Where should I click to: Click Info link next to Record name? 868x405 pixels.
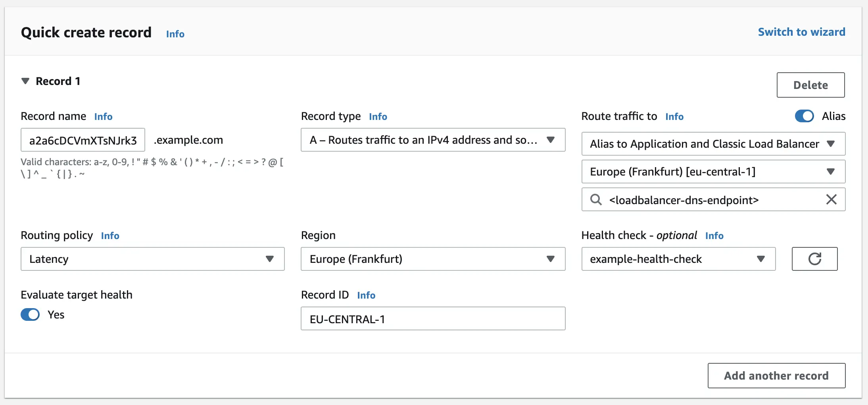coord(103,117)
